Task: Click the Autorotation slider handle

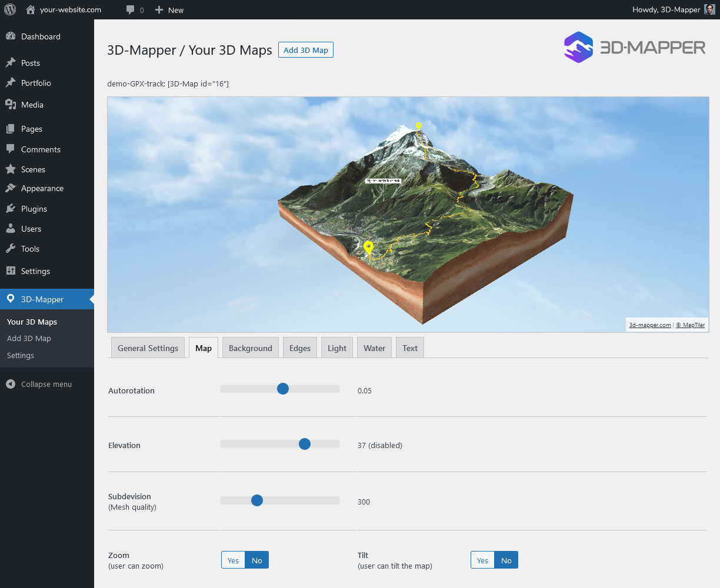Action: point(283,389)
